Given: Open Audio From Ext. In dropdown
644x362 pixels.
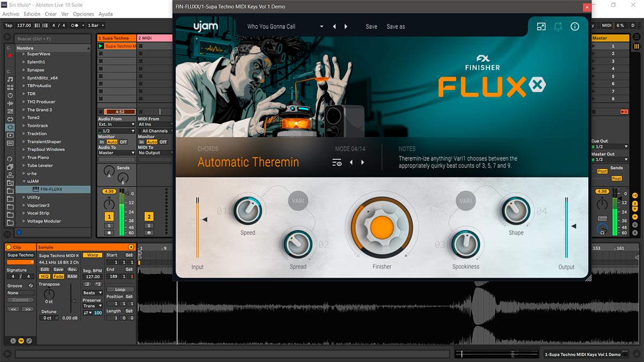Looking at the screenshot, I should (116, 124).
